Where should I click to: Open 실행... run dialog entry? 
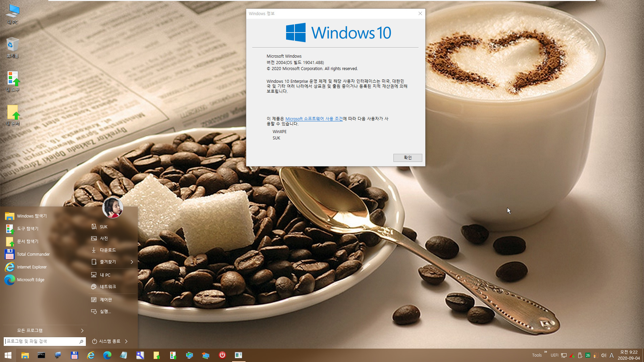click(x=112, y=311)
